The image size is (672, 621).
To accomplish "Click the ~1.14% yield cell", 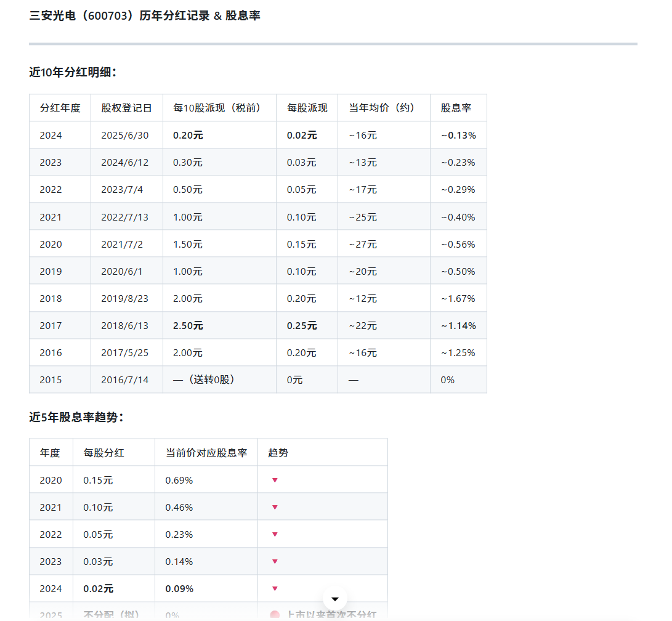I will [x=458, y=326].
